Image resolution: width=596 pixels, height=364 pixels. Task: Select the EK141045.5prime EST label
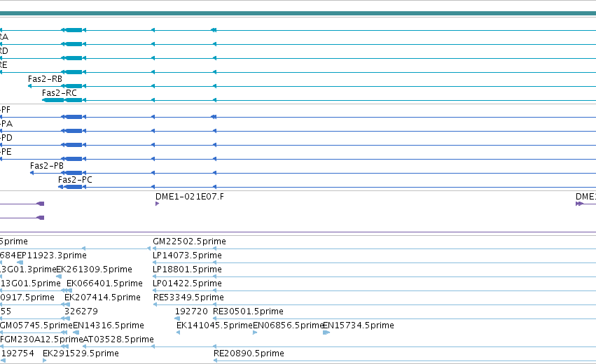(214, 325)
